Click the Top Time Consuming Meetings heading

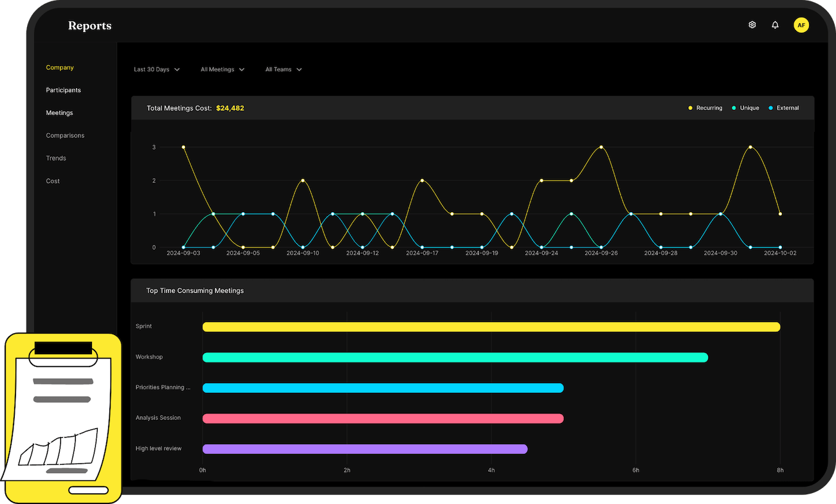click(195, 291)
